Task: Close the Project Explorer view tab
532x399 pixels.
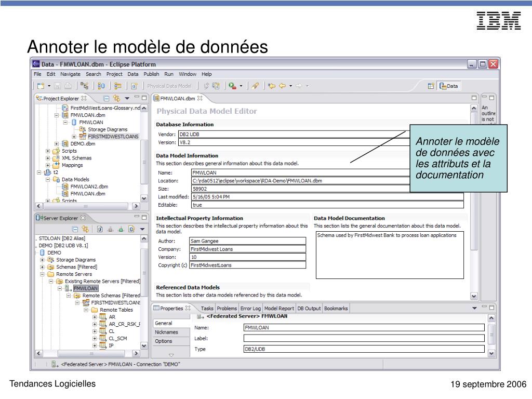Action: tap(84, 98)
